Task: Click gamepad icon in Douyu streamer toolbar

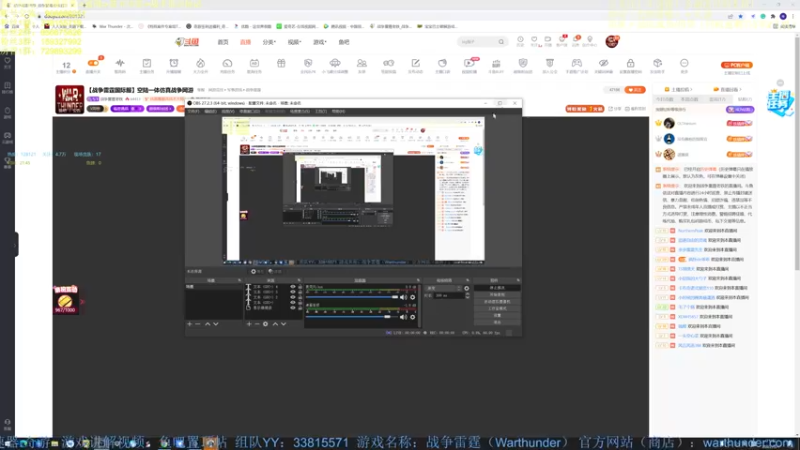Action: (577, 63)
